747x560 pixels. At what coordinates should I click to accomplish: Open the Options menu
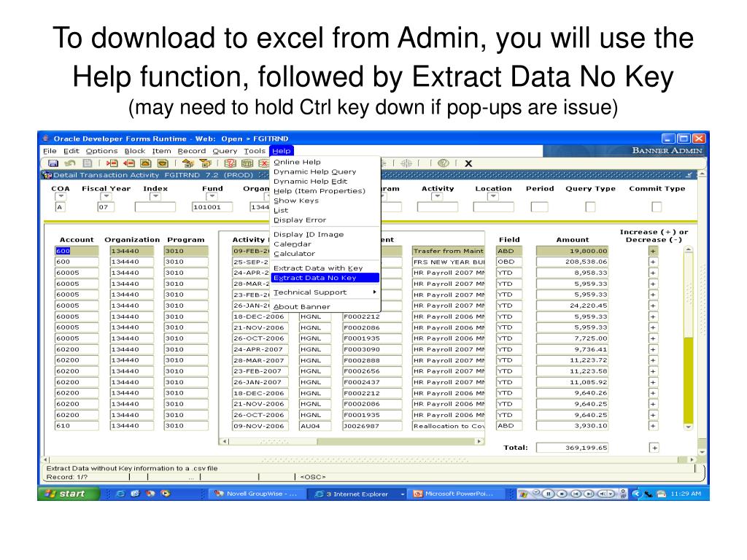101,151
